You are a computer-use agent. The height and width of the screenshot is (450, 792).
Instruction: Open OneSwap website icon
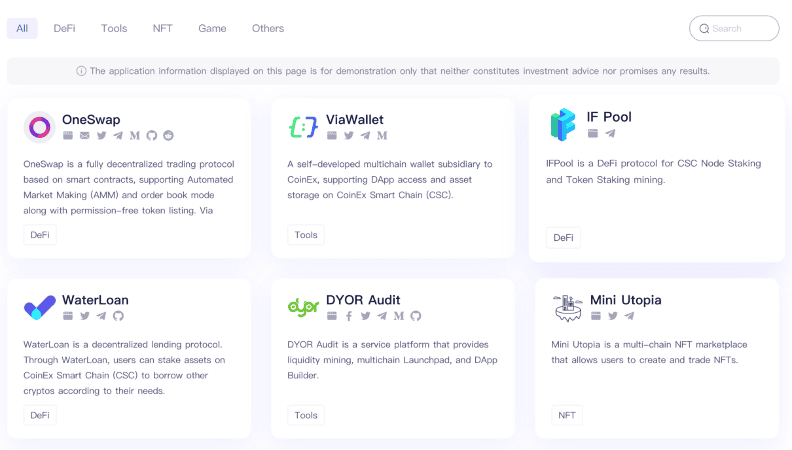[68, 135]
